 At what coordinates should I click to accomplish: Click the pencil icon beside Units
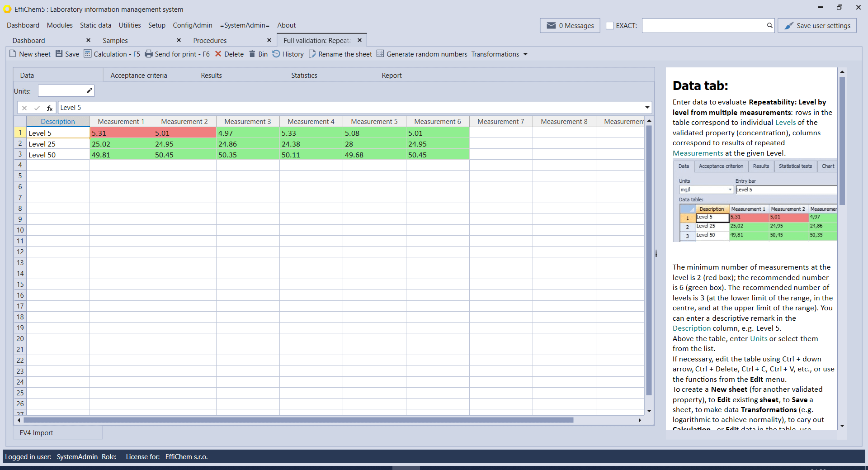click(90, 90)
